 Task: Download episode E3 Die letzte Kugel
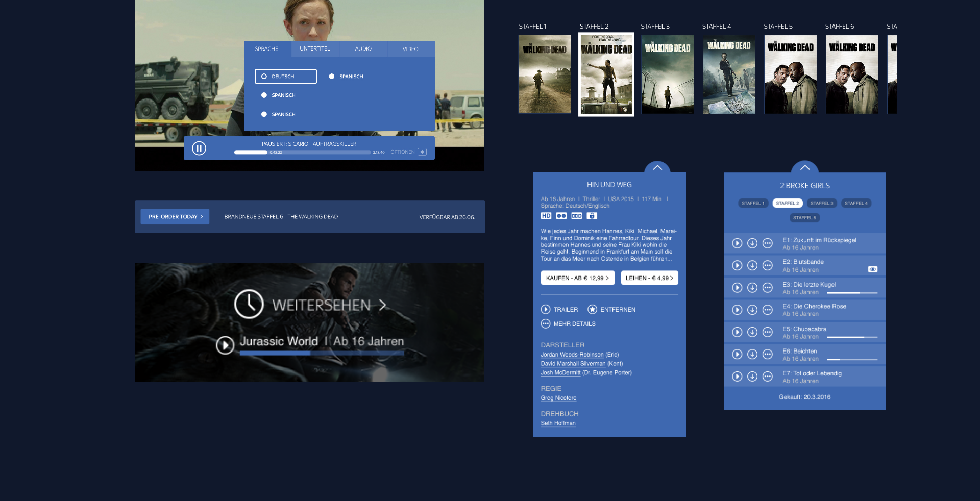click(x=752, y=288)
